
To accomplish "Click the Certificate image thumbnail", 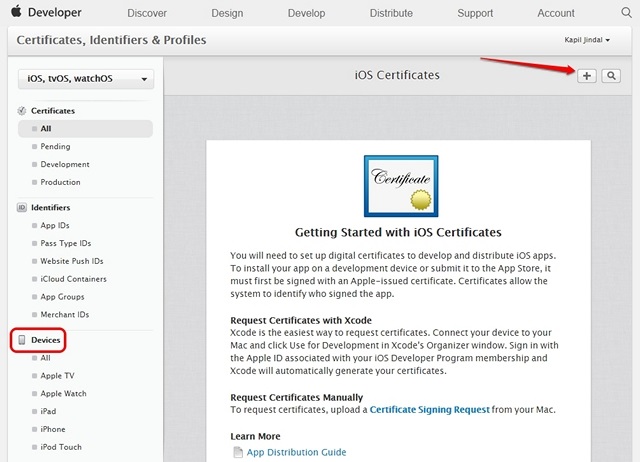I will coord(401,186).
